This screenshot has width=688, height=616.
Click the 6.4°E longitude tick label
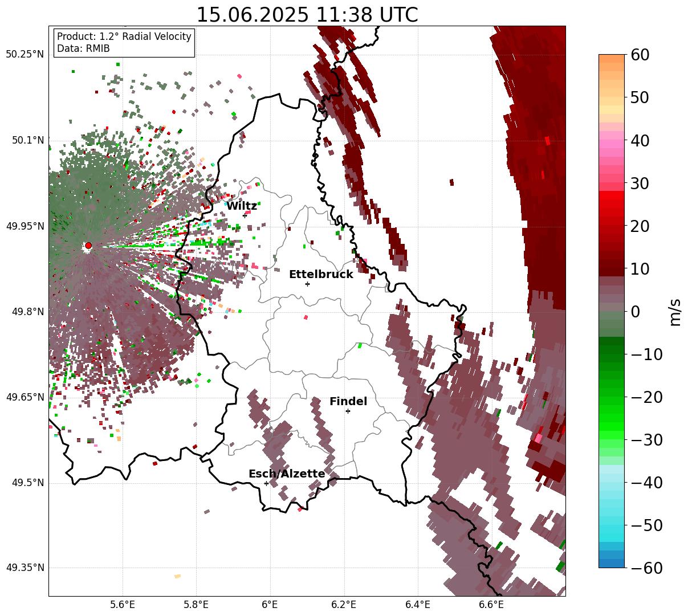pos(418,604)
